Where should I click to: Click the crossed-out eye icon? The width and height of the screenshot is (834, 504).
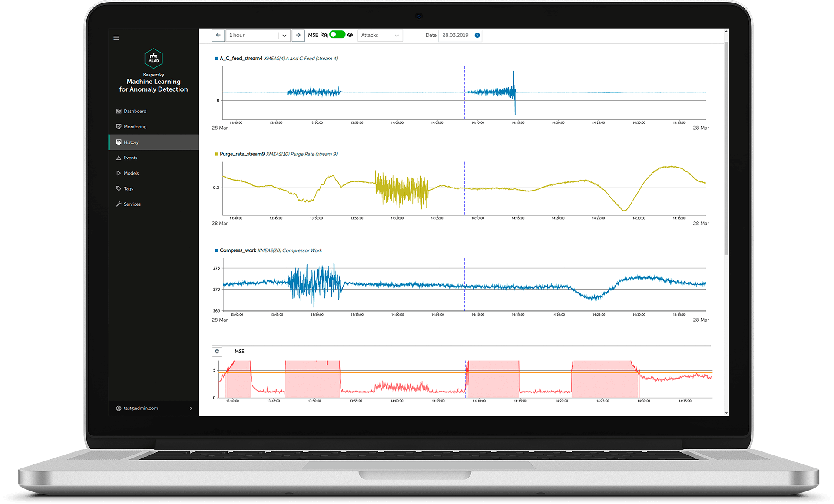click(324, 35)
